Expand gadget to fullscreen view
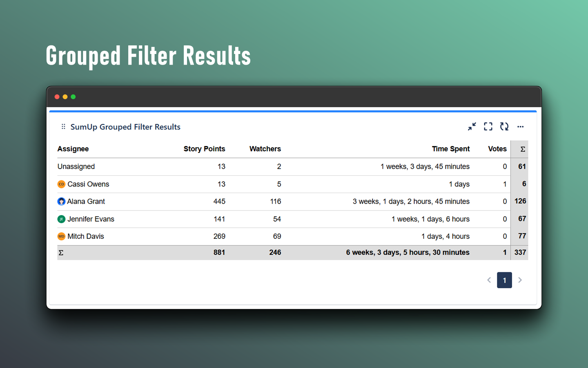Viewport: 588px width, 368px height. 488,127
